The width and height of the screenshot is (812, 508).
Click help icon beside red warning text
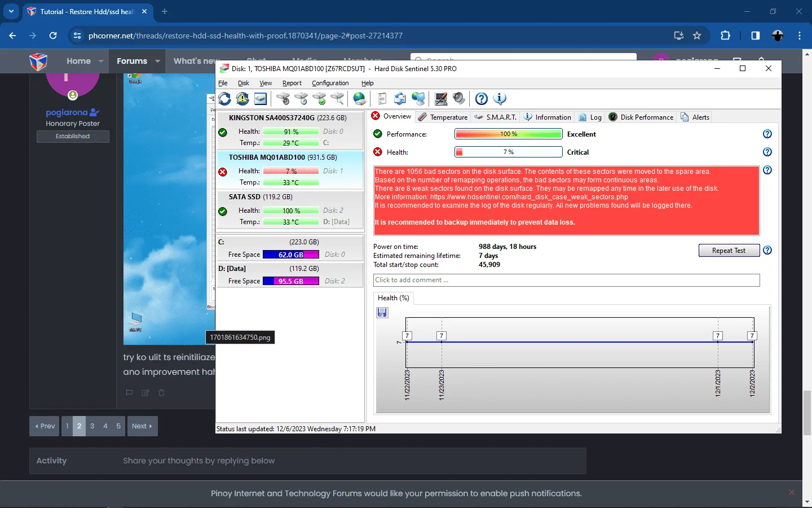pyautogui.click(x=767, y=170)
